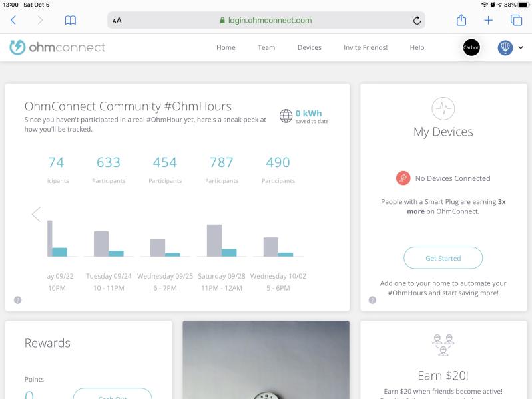
Task: Click the Saturday 09/28 bar chart
Action: [x=222, y=240]
